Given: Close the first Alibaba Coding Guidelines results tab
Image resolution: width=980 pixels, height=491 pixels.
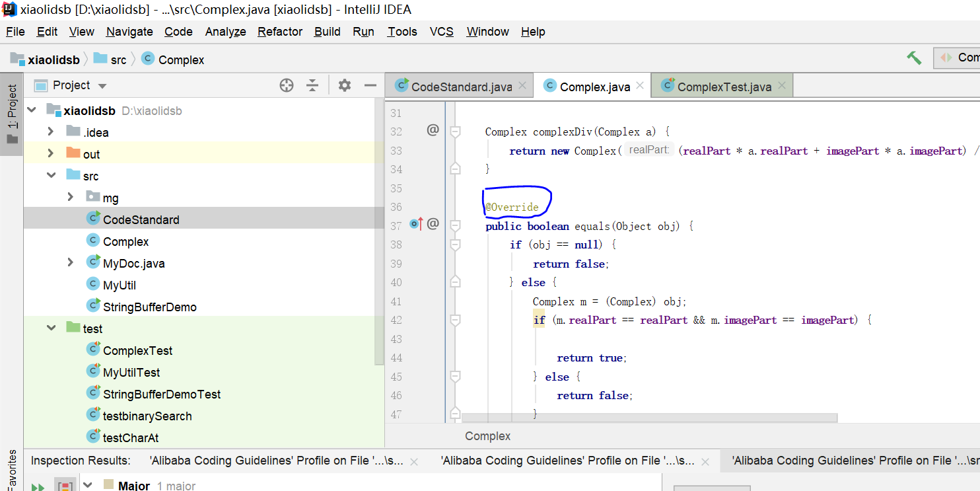Looking at the screenshot, I should coord(414,461).
